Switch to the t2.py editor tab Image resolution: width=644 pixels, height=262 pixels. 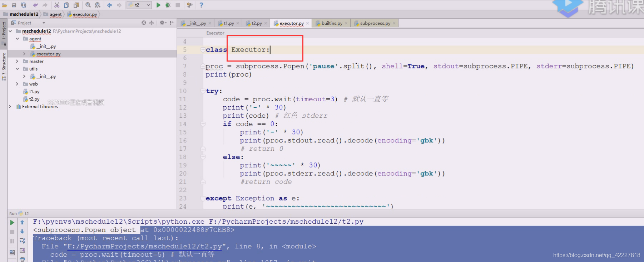point(256,23)
